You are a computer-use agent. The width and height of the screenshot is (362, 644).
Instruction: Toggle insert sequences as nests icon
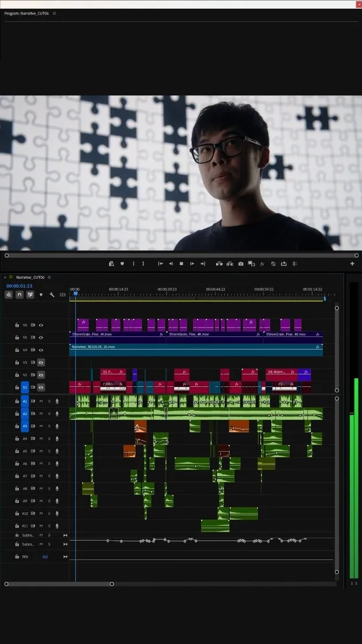coord(9,294)
